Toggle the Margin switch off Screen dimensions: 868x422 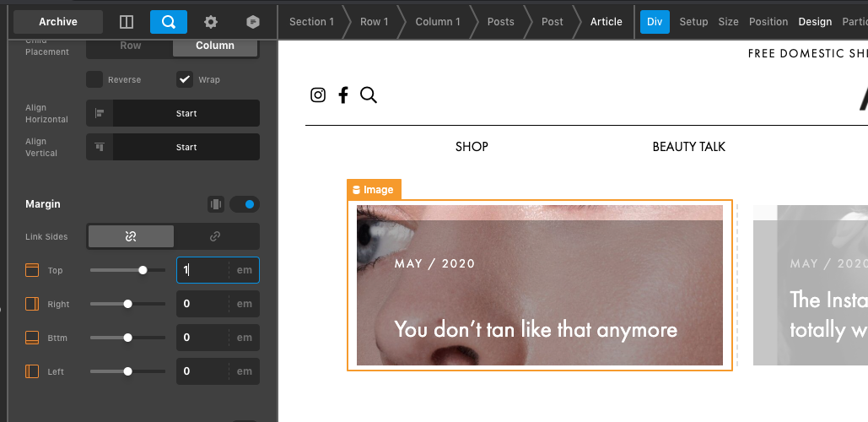coord(245,204)
